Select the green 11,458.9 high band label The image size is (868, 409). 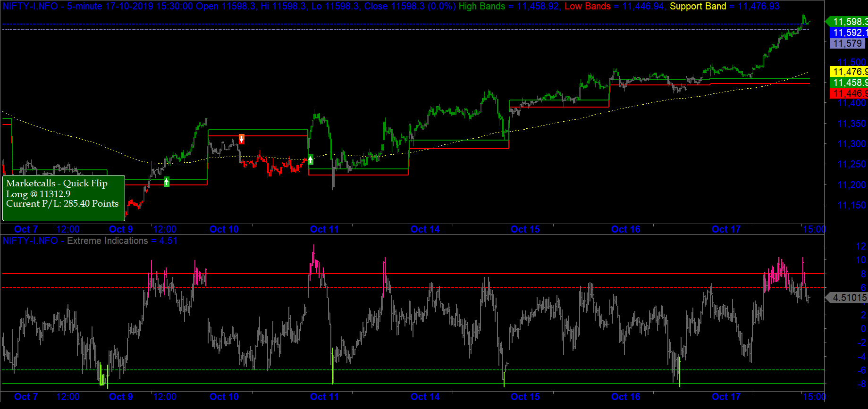click(849, 83)
